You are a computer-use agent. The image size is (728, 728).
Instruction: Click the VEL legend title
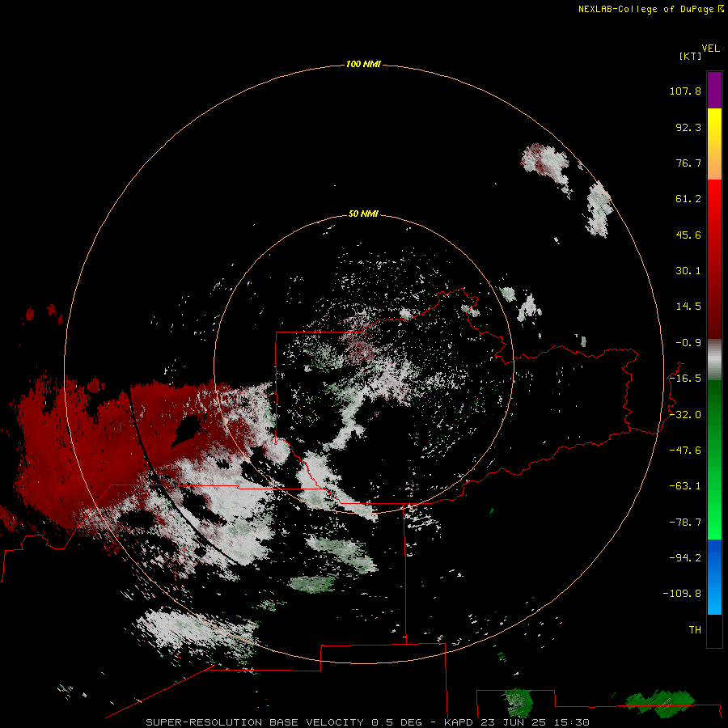711,49
